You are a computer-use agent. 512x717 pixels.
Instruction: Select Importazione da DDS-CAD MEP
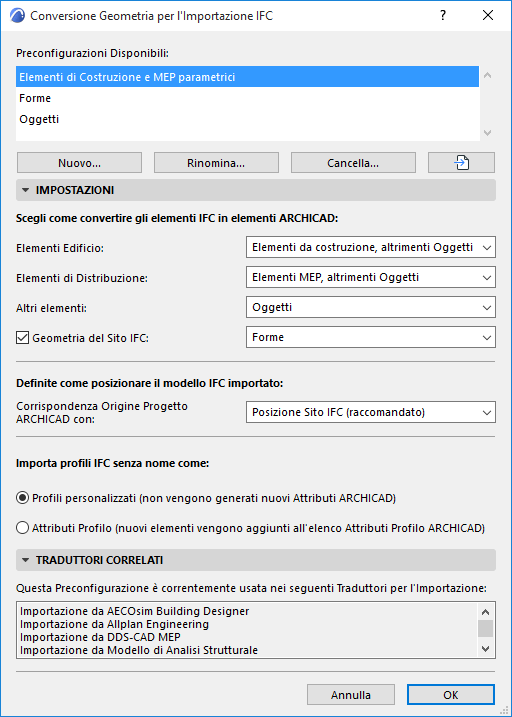pos(100,637)
